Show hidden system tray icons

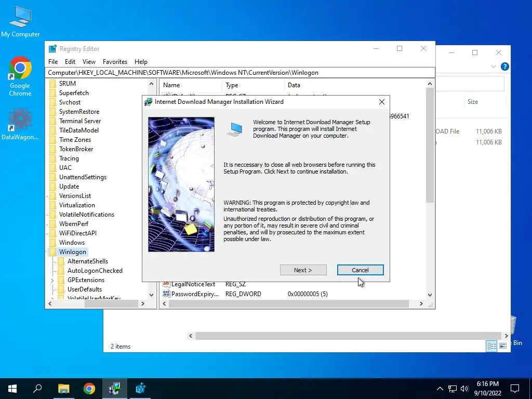(440, 389)
